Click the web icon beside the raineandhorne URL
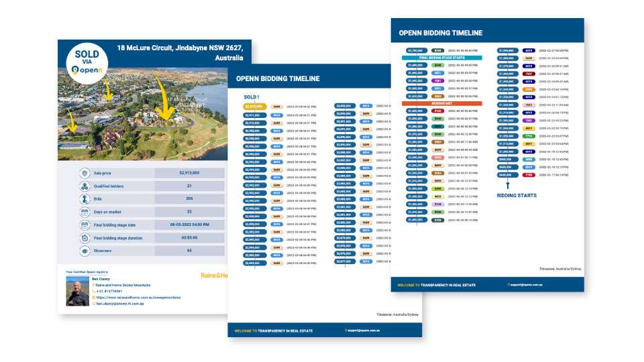 click(x=94, y=298)
